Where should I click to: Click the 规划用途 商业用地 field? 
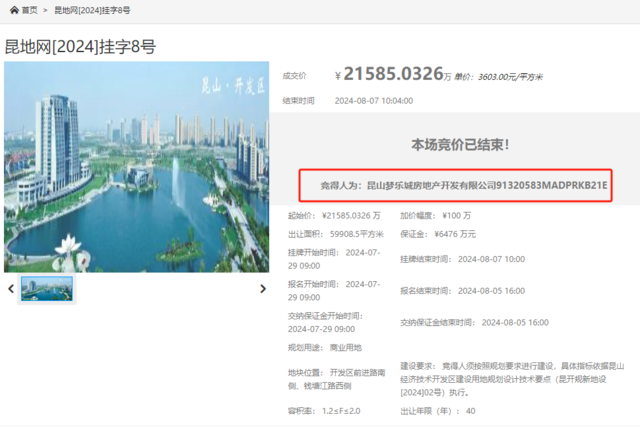tap(342, 348)
